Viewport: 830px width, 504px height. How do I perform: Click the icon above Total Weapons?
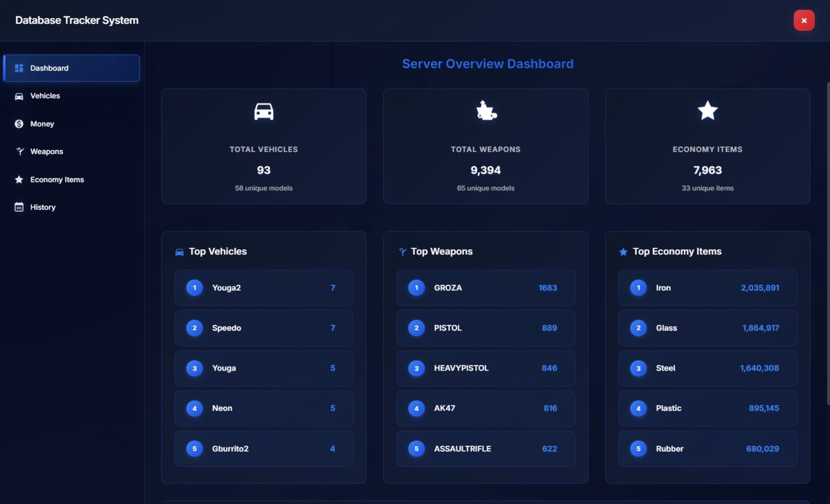click(x=486, y=111)
